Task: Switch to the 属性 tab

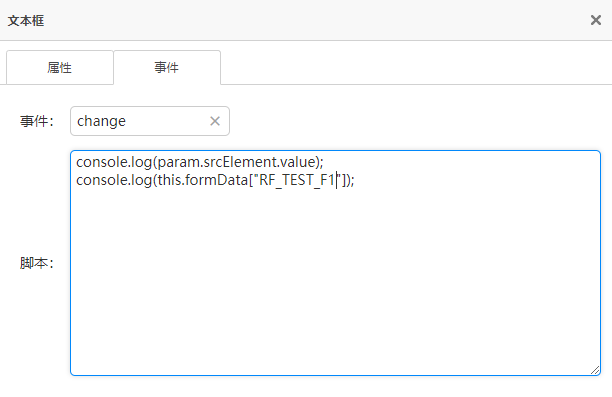Action: click(60, 68)
